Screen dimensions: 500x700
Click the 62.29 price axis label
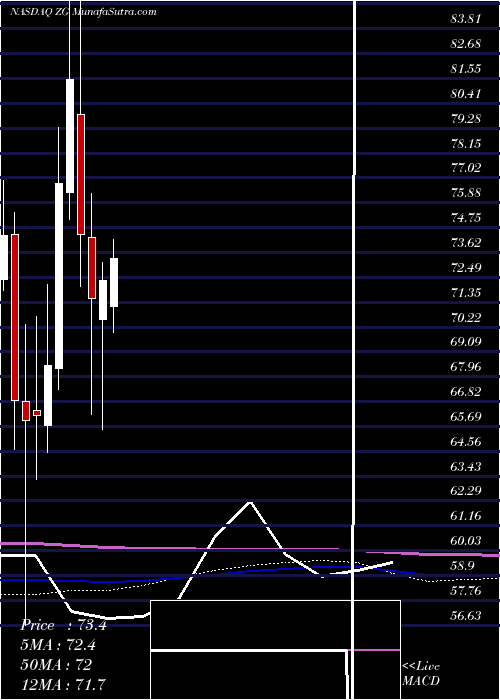466,492
